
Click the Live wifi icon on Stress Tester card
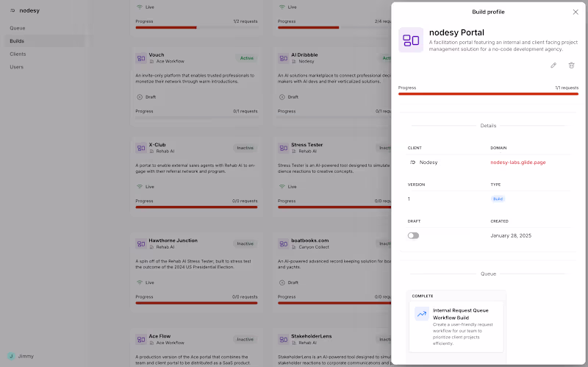[282, 187]
